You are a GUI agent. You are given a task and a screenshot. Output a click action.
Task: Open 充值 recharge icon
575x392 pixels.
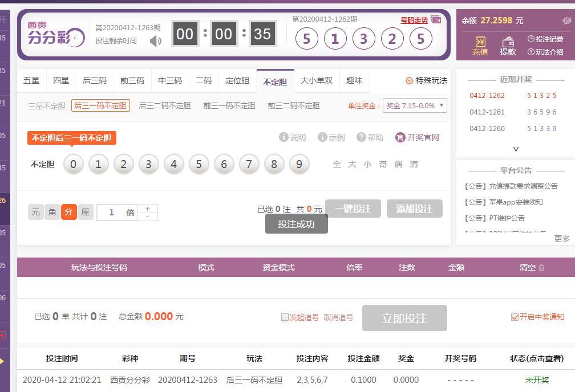tap(480, 46)
